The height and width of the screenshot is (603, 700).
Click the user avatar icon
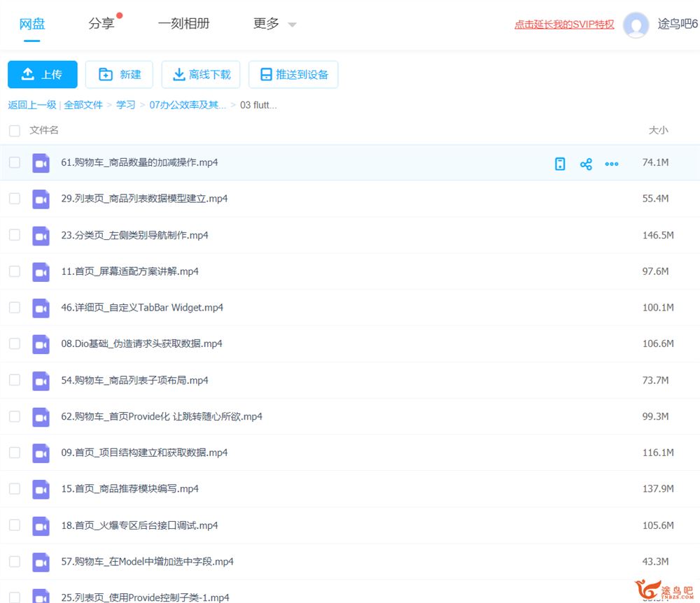636,24
